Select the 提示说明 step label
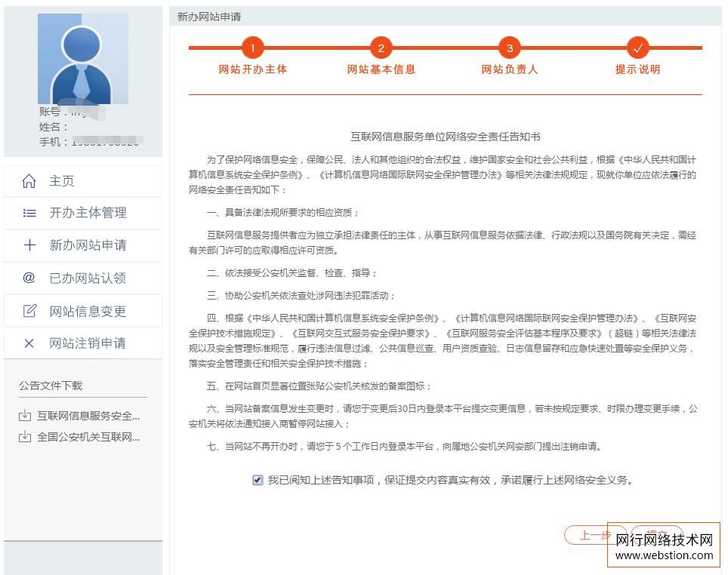The image size is (728, 575). [x=638, y=69]
